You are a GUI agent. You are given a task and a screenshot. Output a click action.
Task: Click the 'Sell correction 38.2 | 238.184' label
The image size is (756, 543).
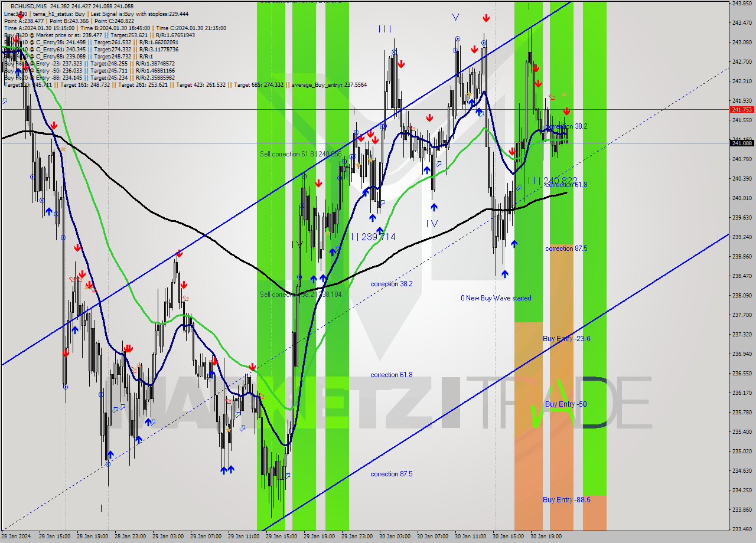(301, 295)
